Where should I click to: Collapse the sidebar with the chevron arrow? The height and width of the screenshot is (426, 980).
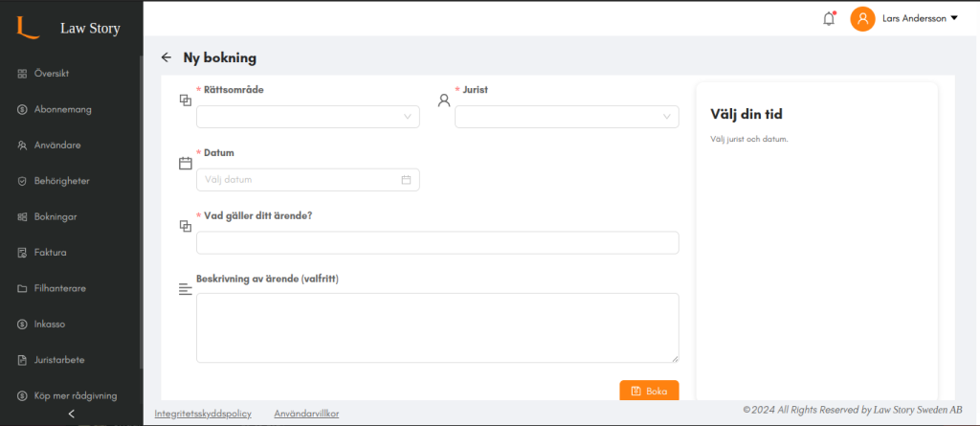tap(71, 414)
